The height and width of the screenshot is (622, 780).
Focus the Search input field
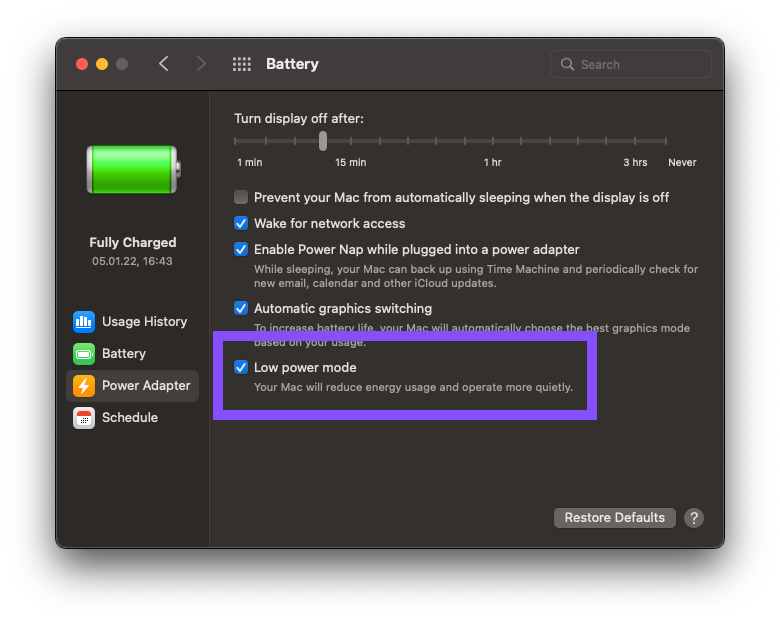[640, 65]
